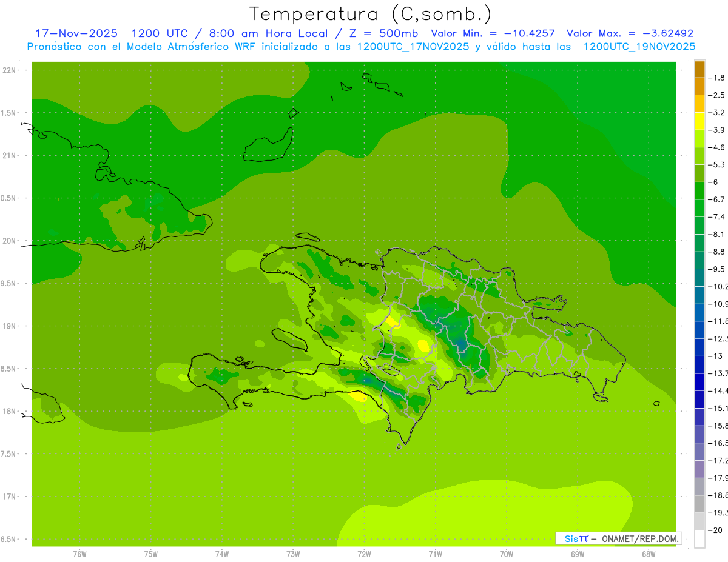This screenshot has width=728, height=562.
Task: Pick the yellow swatch between -3.2 and -3.9
Action: [x=699, y=121]
